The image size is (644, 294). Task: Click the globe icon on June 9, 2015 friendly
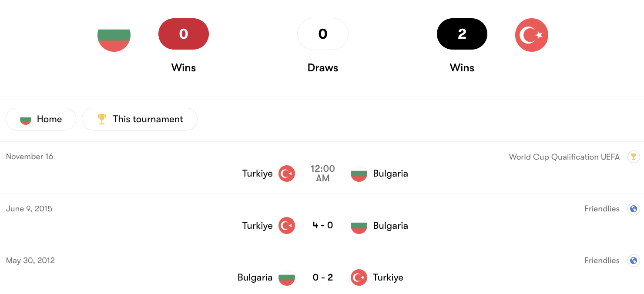634,209
